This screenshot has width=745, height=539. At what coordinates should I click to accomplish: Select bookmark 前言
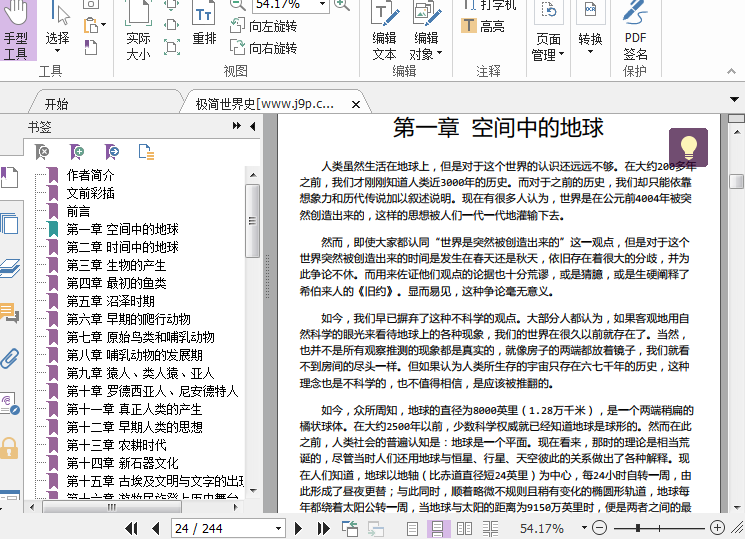tap(78, 212)
